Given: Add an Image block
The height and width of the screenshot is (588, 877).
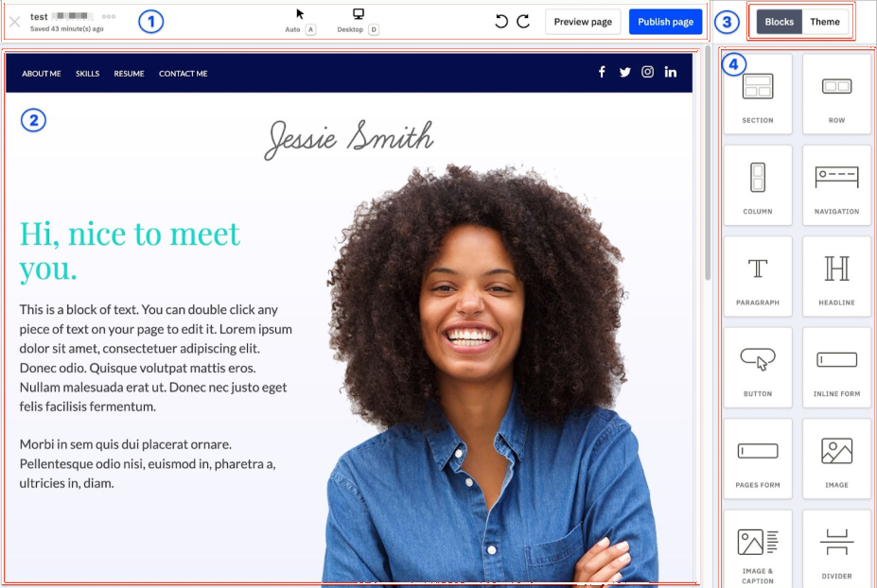Looking at the screenshot, I should (836, 458).
